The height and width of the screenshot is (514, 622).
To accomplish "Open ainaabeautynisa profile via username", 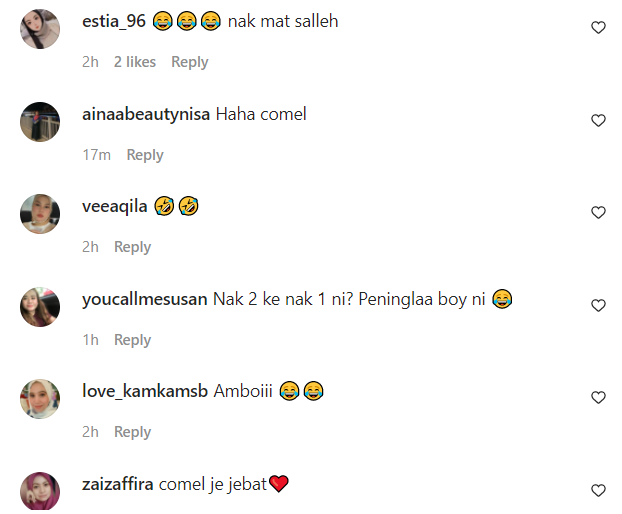I will (146, 114).
